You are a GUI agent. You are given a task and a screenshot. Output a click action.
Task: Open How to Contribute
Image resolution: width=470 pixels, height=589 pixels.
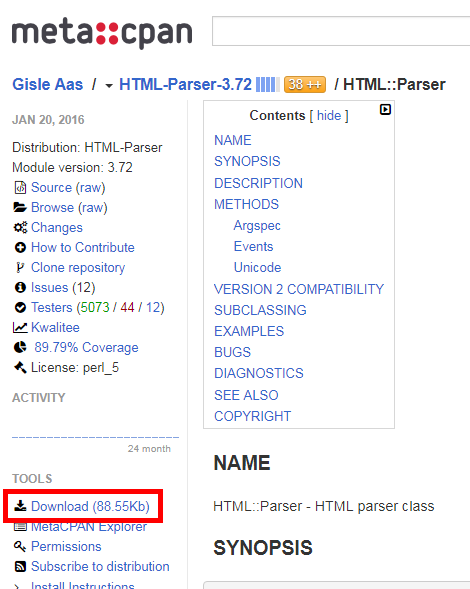coord(83,248)
